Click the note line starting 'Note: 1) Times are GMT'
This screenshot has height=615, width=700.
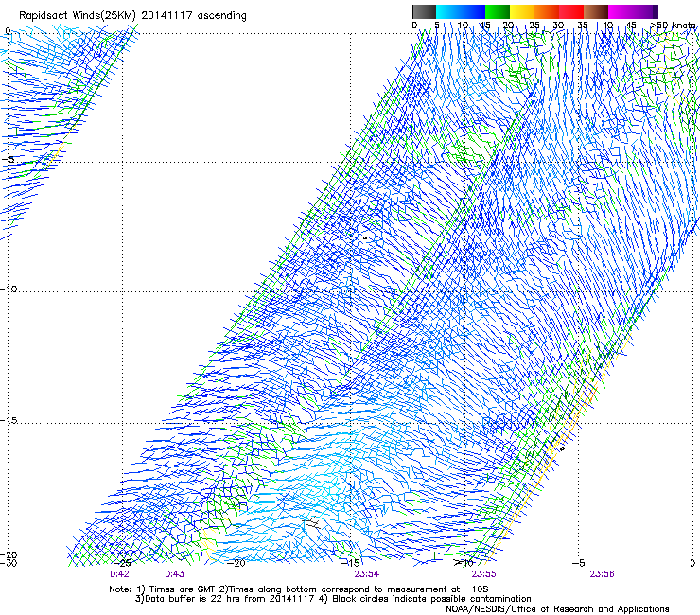tap(299, 589)
